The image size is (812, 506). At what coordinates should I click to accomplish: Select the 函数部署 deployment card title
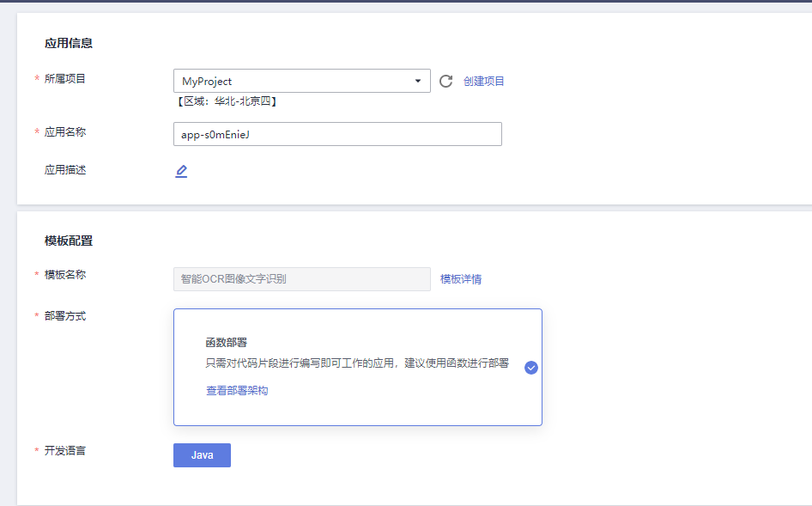[227, 343]
